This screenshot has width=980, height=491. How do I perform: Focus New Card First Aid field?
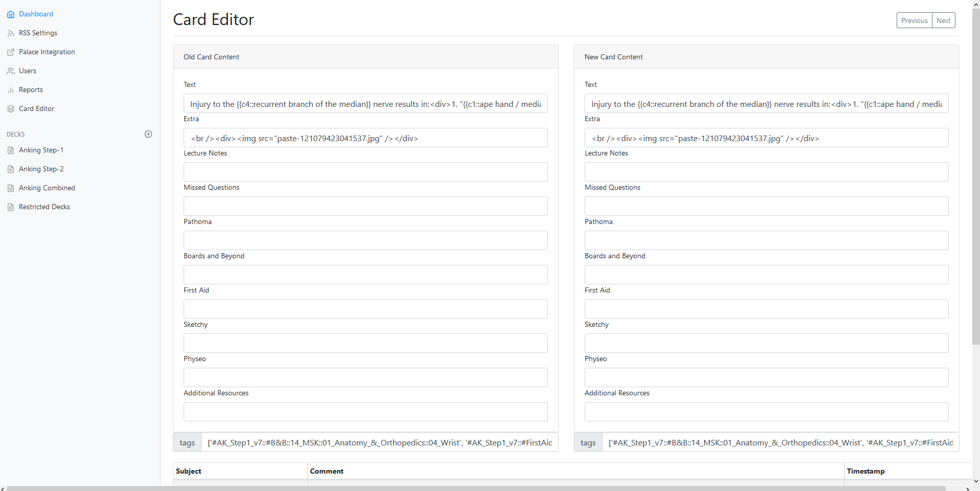[766, 309]
